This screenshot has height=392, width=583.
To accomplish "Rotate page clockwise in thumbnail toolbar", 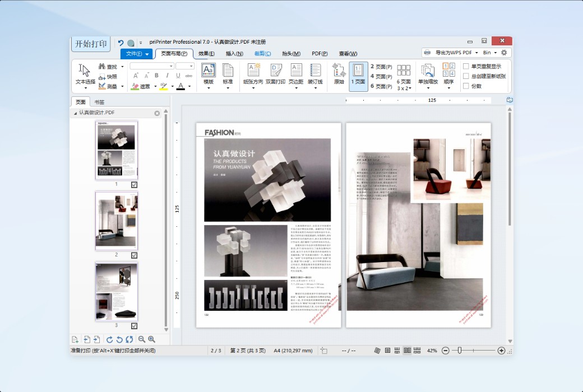I will point(110,339).
